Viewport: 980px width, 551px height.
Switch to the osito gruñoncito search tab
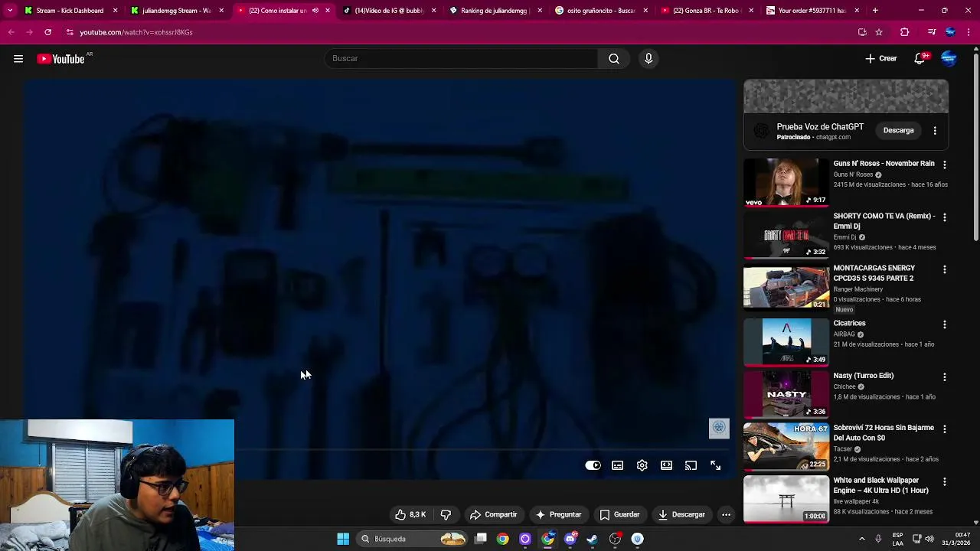[x=601, y=11]
